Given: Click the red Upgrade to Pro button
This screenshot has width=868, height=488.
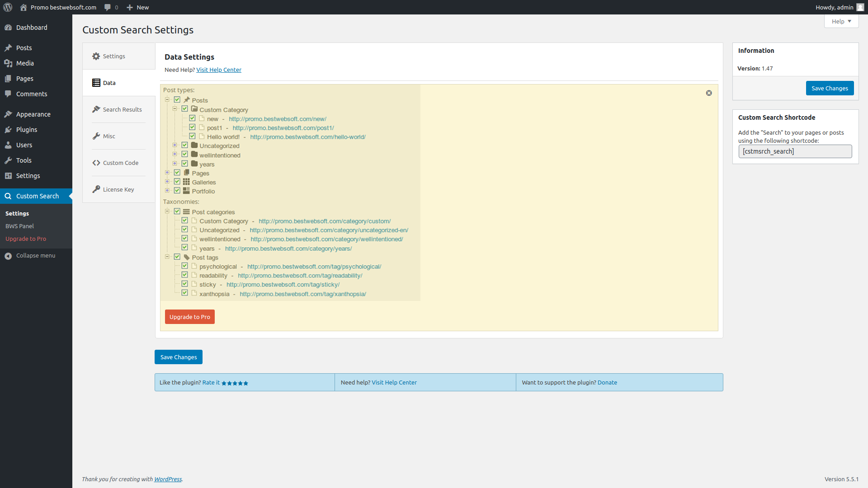Looking at the screenshot, I should coord(190,317).
